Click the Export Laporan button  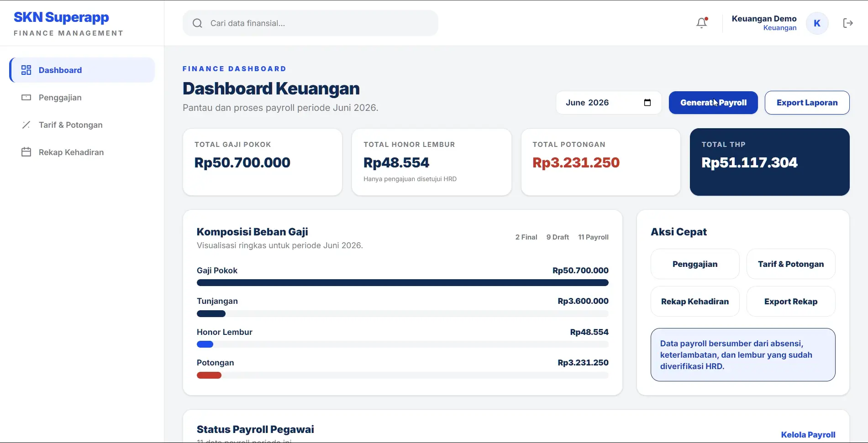pyautogui.click(x=807, y=103)
